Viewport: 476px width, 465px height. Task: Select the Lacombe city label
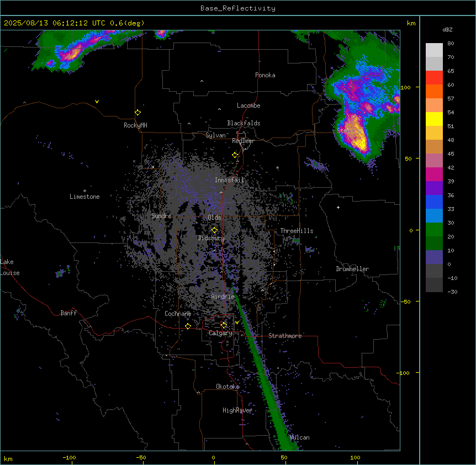tap(248, 105)
